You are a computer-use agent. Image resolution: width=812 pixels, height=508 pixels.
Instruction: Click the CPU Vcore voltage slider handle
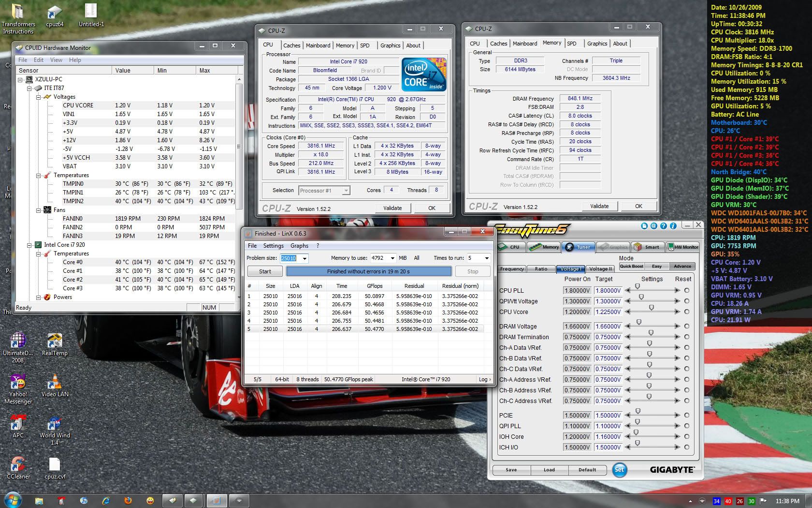coord(652,308)
